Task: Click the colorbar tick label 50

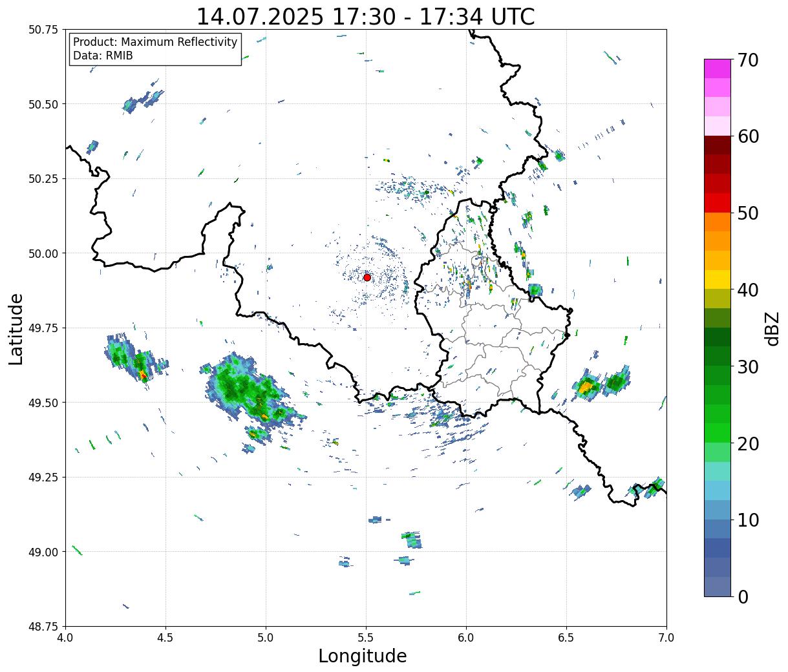Action: 748,213
